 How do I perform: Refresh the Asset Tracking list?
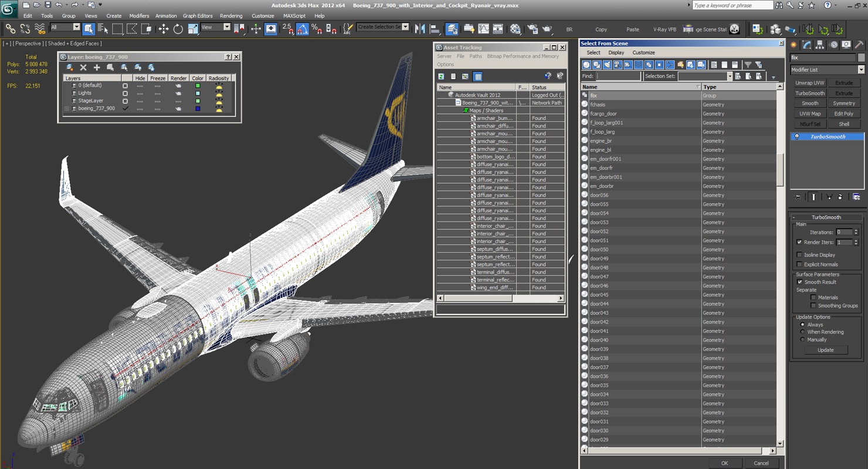441,76
